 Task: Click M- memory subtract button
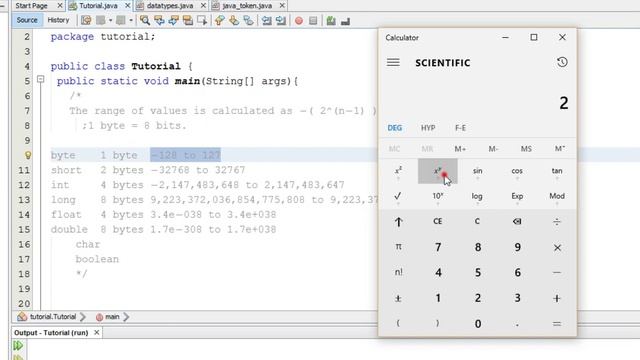493,149
